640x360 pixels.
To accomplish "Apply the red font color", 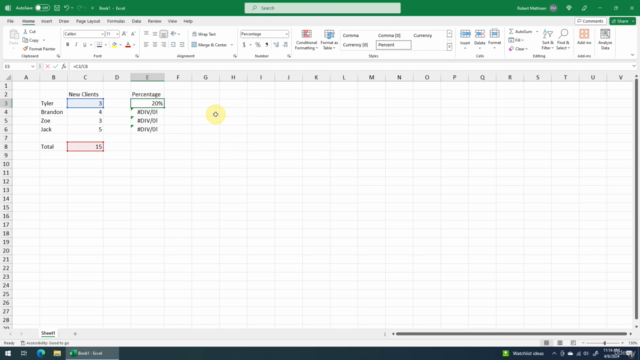I will click(128, 44).
